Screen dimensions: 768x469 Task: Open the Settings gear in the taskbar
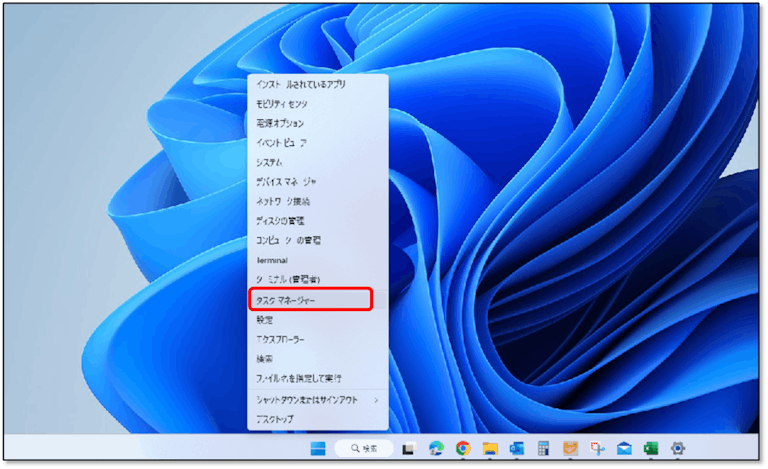pos(678,448)
